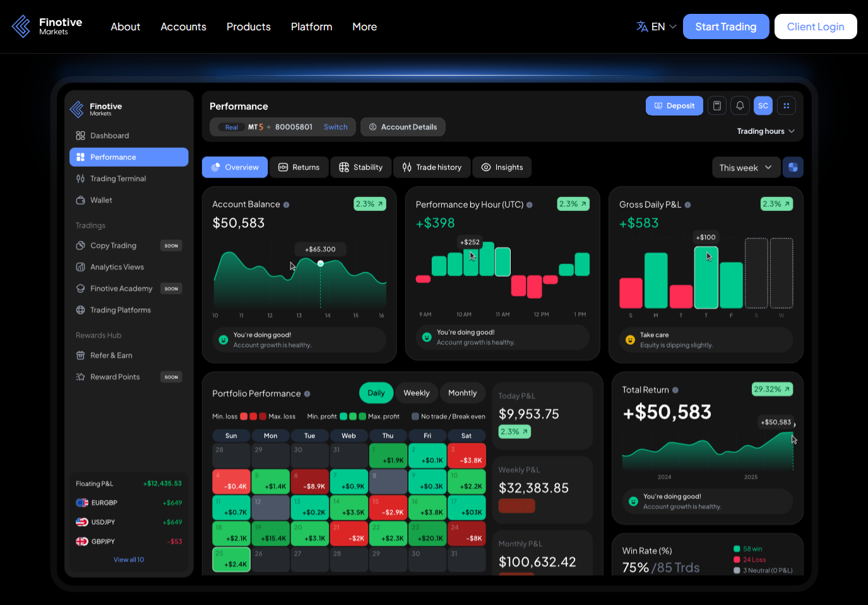Click the Max. loss dark red legend swatch
868x605 pixels.
point(263,416)
